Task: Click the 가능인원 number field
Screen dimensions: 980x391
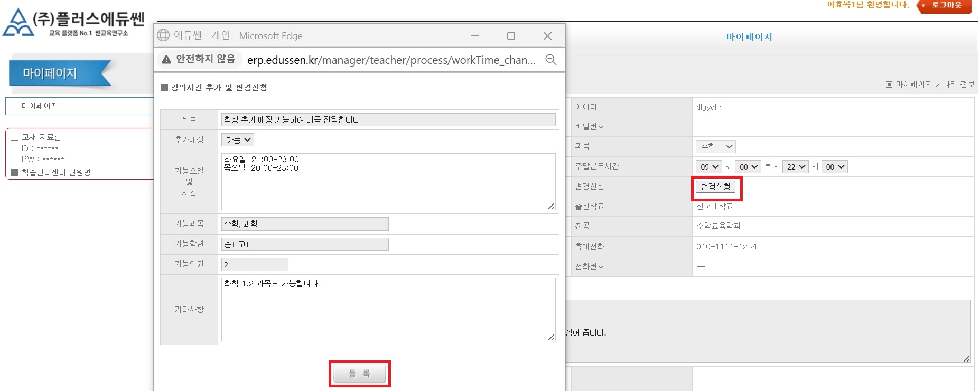Action: (255, 265)
